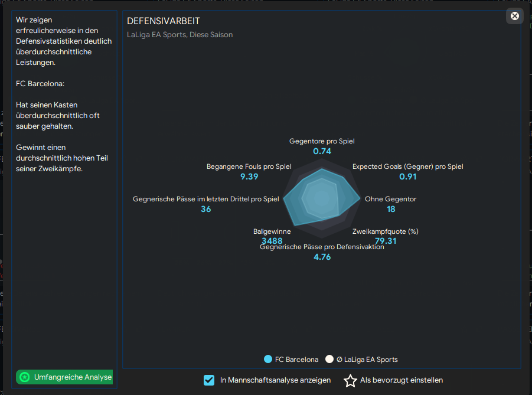Select the FC Barcelona legend label

296,359
